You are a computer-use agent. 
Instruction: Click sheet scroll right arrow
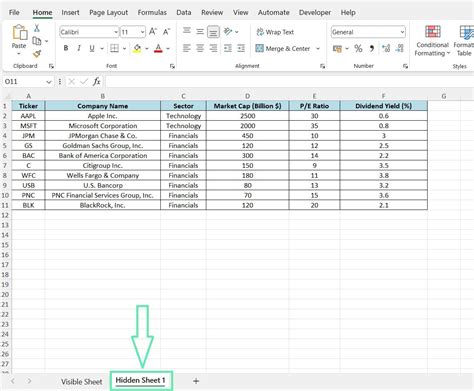point(29,381)
